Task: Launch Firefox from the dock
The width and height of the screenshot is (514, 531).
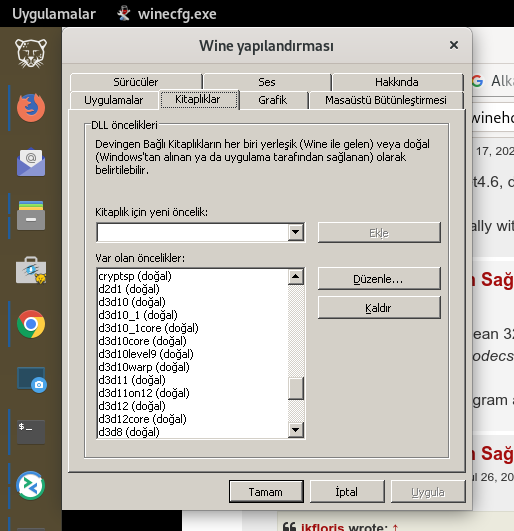Action: (x=31, y=108)
